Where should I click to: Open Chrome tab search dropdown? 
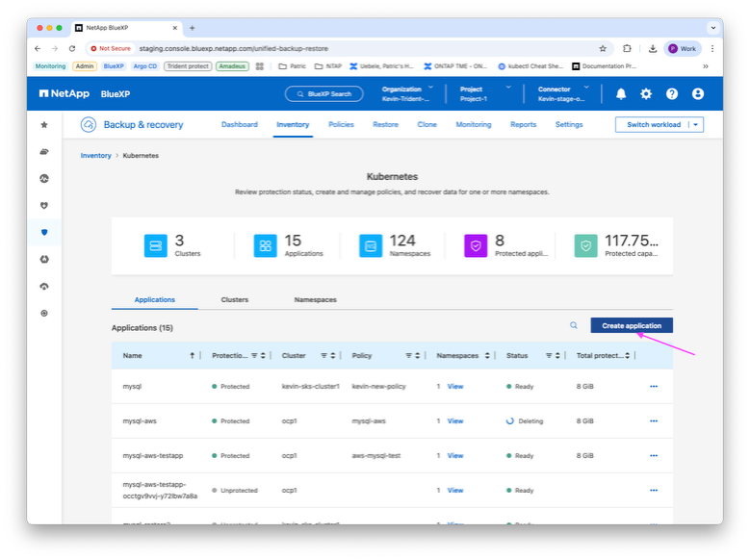click(713, 28)
